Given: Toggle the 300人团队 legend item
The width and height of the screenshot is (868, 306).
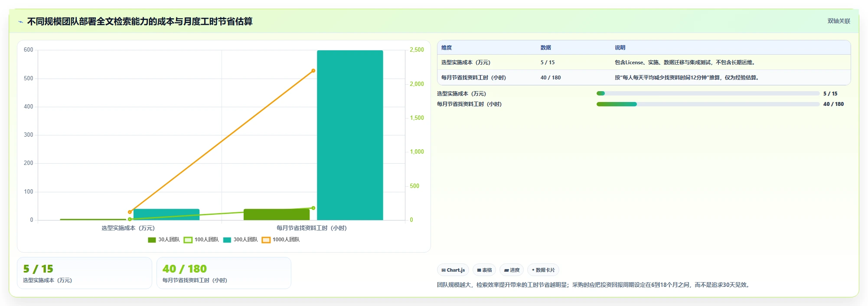Looking at the screenshot, I should pos(241,240).
